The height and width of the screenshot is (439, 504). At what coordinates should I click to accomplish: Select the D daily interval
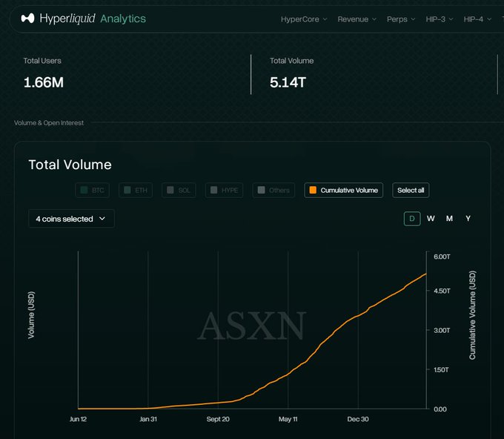(412, 219)
